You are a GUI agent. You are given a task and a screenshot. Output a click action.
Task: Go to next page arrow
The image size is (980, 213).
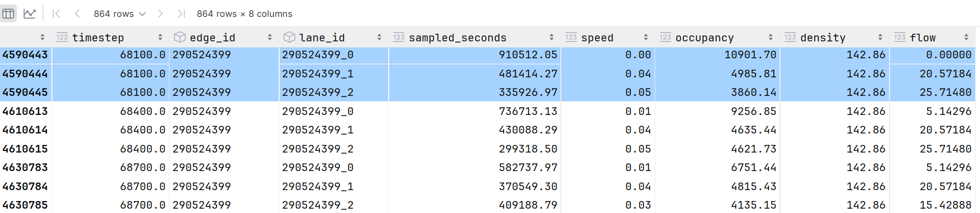160,14
